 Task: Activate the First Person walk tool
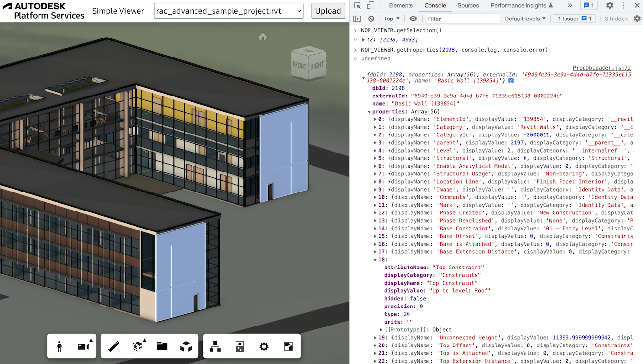click(x=59, y=346)
